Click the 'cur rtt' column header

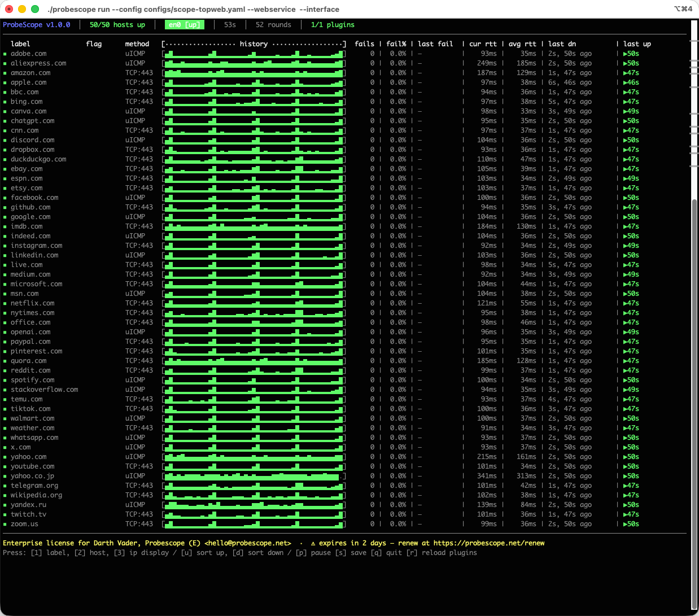tap(483, 44)
